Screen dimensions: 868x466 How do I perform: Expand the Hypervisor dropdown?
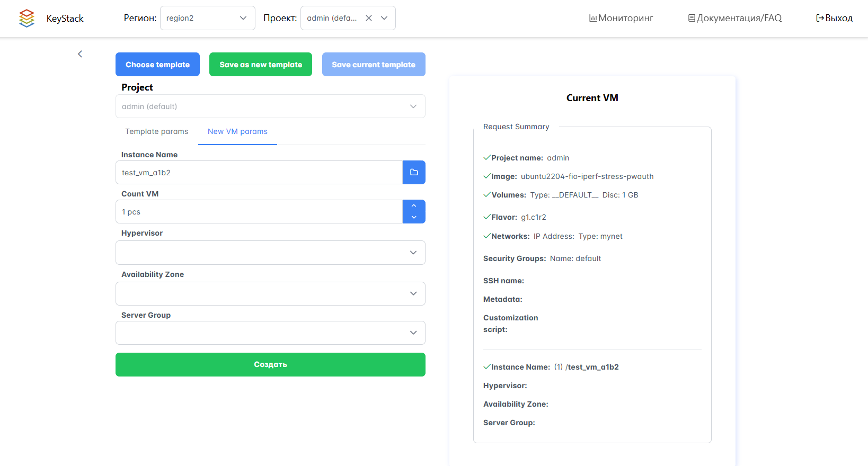[x=270, y=253]
